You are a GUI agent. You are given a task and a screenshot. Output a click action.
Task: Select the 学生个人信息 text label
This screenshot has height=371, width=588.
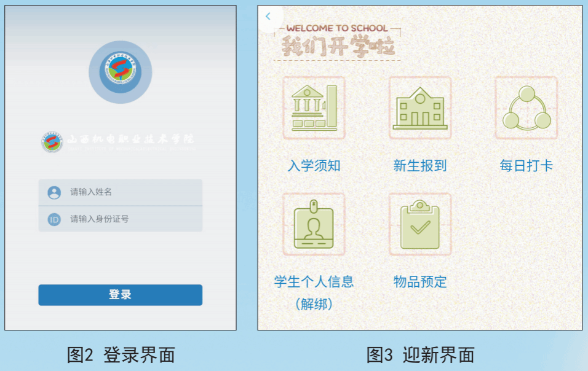(x=314, y=281)
